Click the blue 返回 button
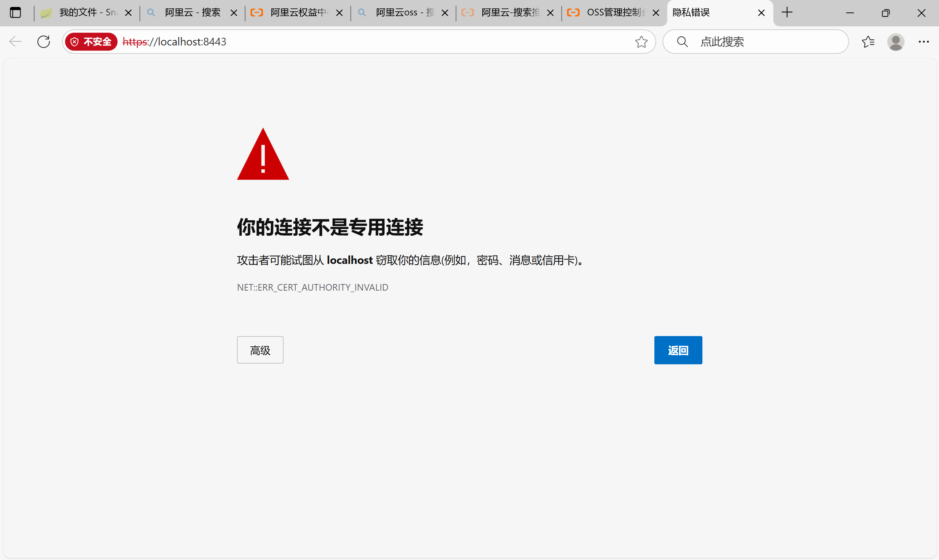The width and height of the screenshot is (939, 560). 678,350
